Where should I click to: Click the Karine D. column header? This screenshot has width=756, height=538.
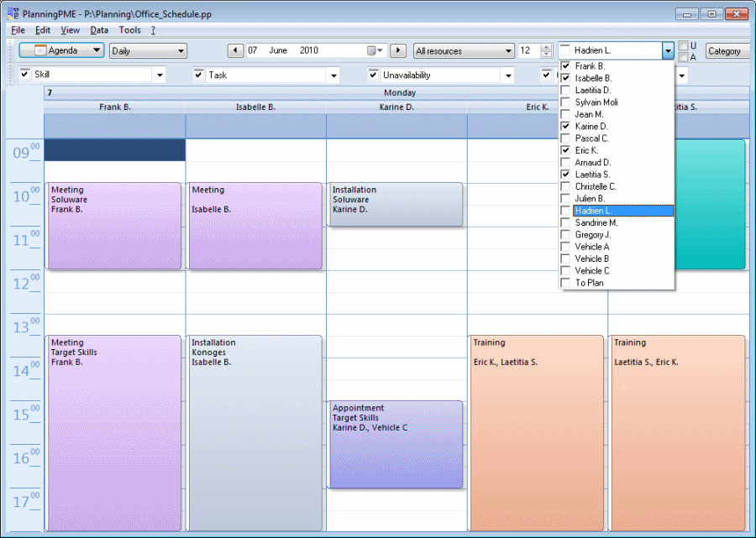(x=396, y=107)
